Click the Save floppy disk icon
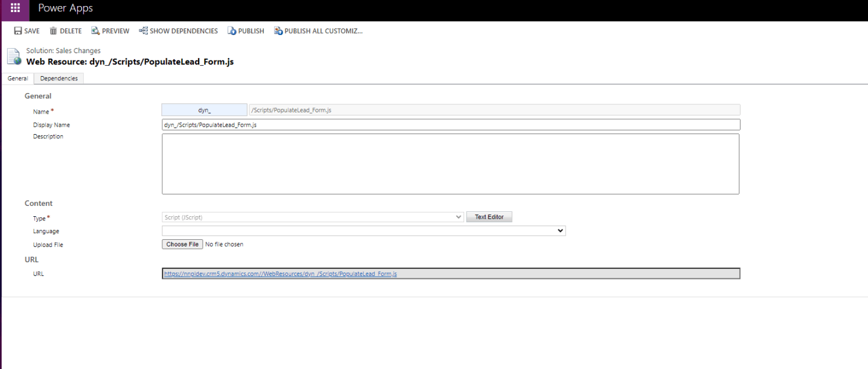The image size is (868, 369). click(18, 31)
